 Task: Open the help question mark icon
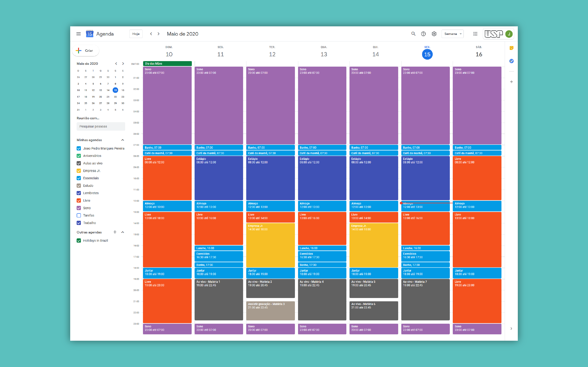[x=423, y=34]
